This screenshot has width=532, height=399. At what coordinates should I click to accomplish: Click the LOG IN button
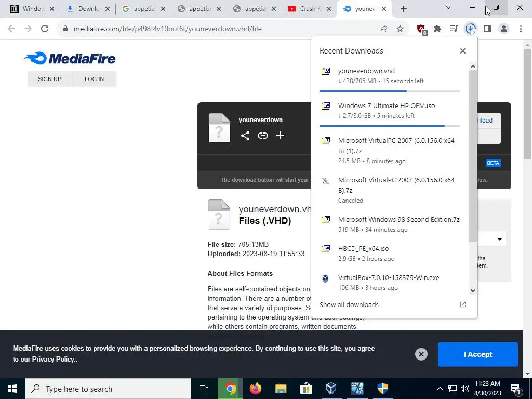pyautogui.click(x=95, y=79)
